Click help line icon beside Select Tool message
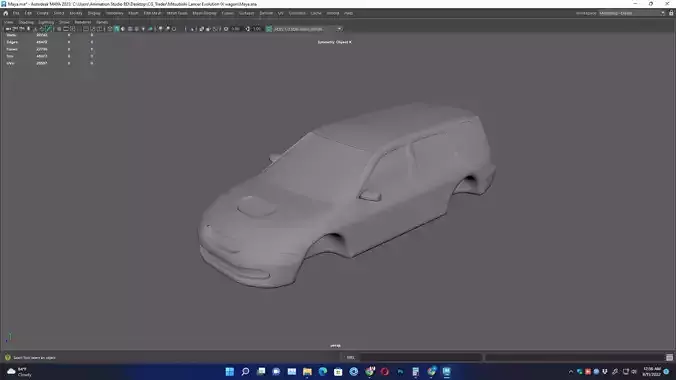Viewport: 676px width, 380px height. tap(7, 358)
